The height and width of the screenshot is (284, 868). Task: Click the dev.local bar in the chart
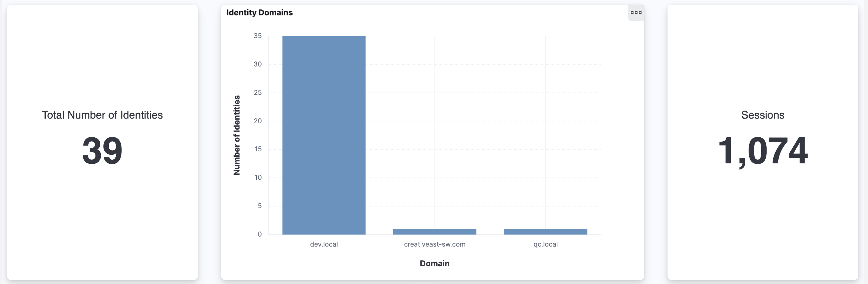324,135
